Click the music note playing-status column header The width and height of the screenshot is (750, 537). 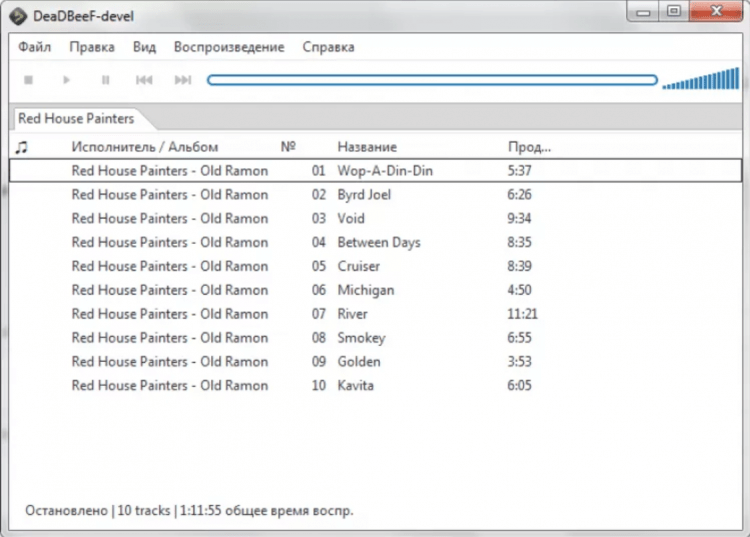coord(22,147)
